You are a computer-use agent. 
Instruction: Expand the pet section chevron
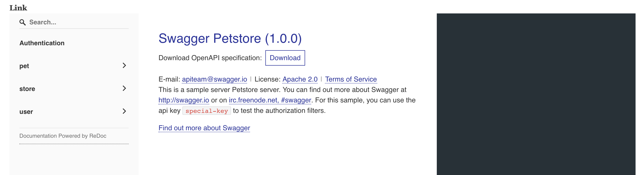tap(124, 65)
